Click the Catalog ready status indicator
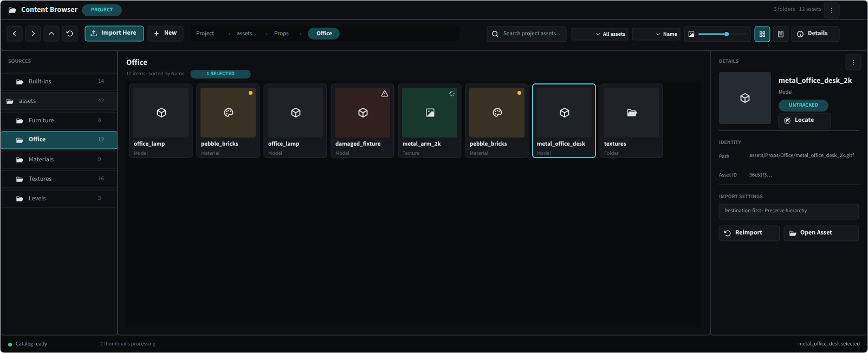This screenshot has height=353, width=868. pyautogui.click(x=28, y=344)
